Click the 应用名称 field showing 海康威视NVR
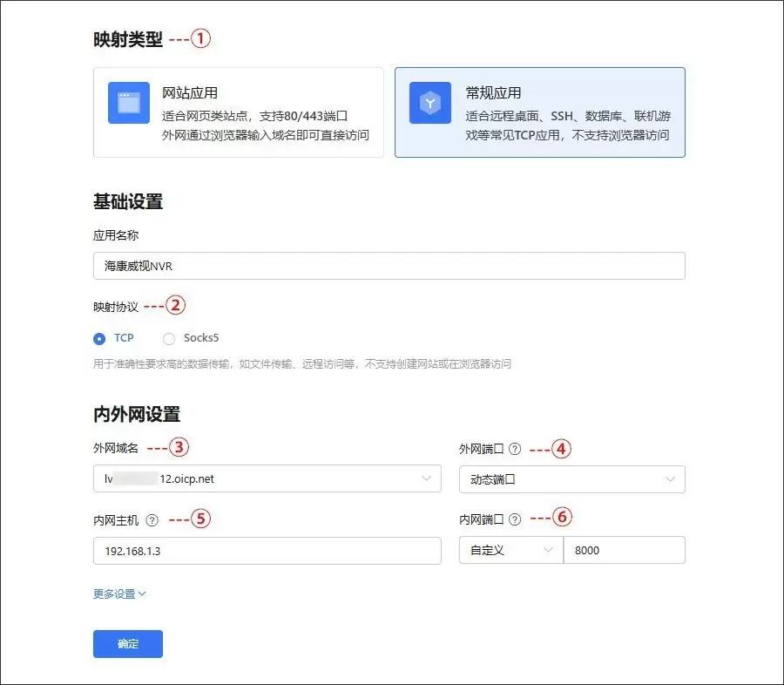784x685 pixels. (389, 265)
